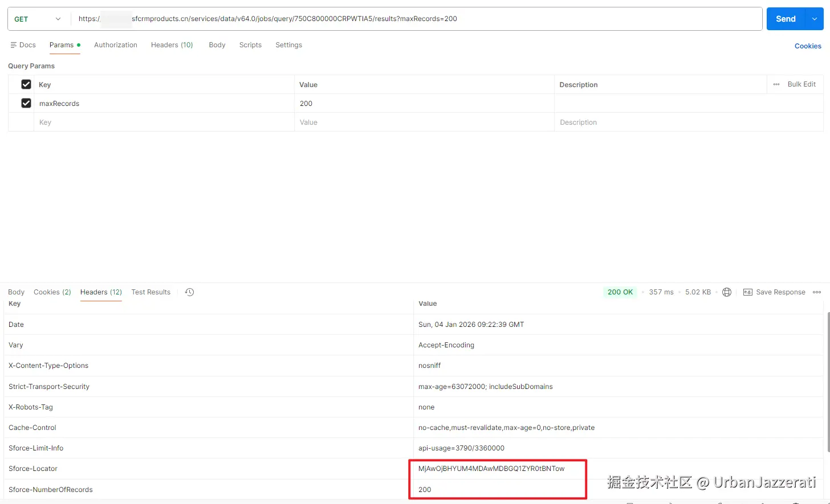Click the Sforce-Limit-Info value api-usage=3790/3360000
Screen dimensions: 830x504
click(x=461, y=448)
